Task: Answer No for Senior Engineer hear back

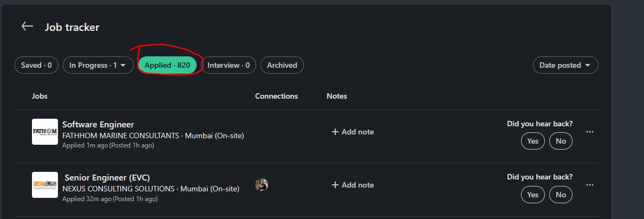Action: tap(561, 195)
